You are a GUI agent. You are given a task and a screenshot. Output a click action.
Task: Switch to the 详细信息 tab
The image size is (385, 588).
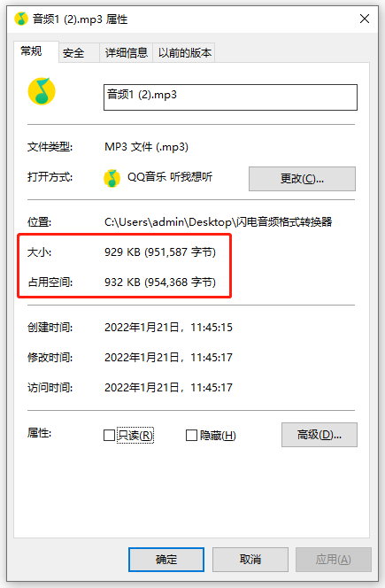tap(127, 53)
